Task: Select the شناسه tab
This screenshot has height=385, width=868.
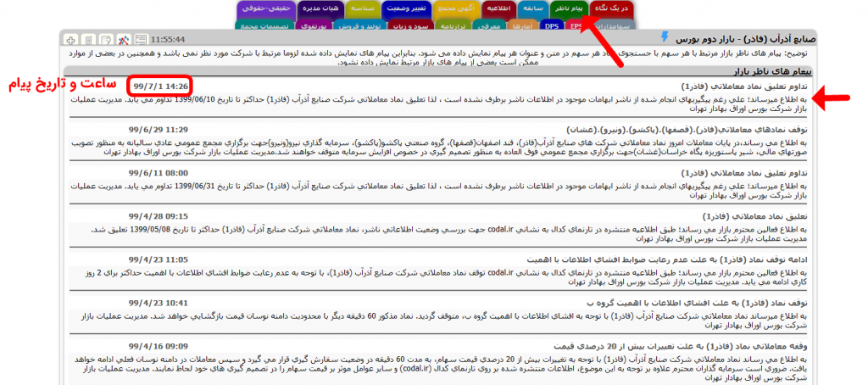Action: coord(363,9)
